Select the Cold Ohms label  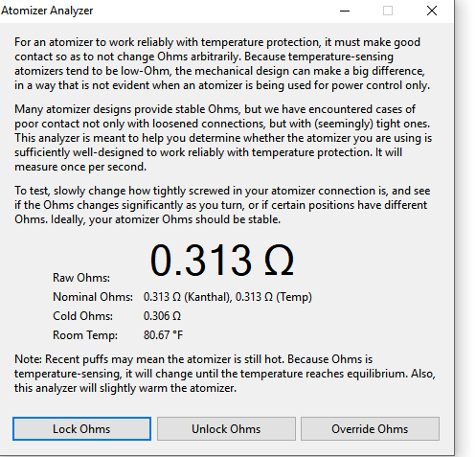coord(82,316)
